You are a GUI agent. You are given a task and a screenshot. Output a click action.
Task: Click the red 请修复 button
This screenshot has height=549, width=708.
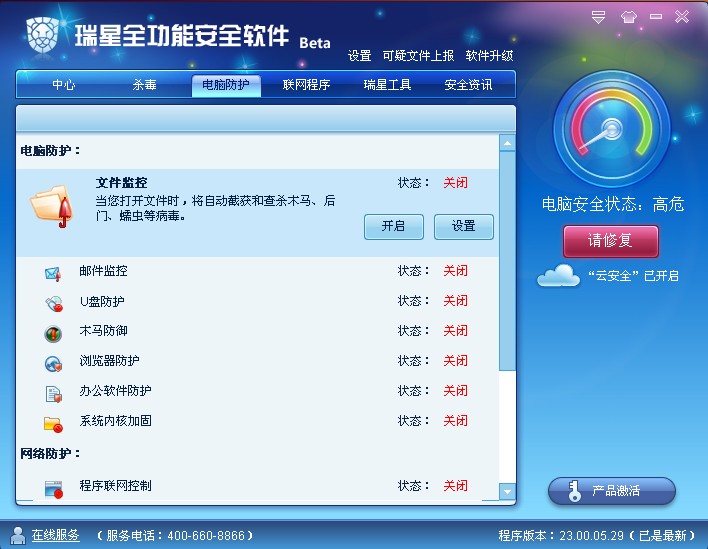tap(611, 241)
